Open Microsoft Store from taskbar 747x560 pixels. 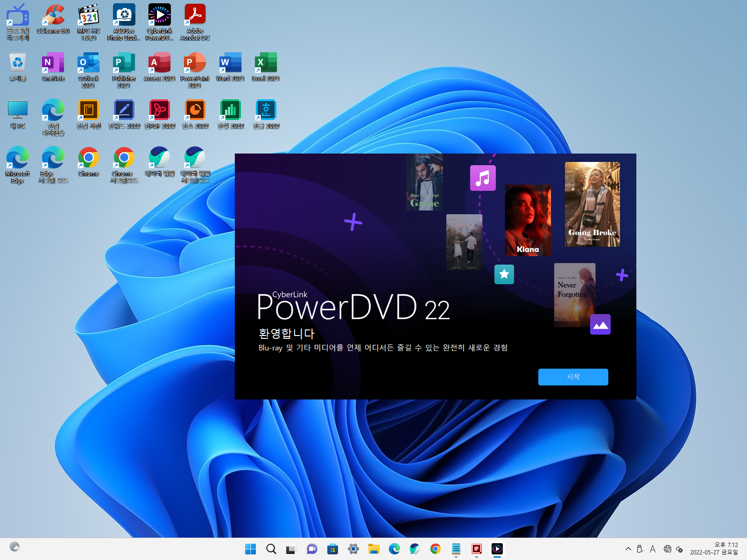tap(332, 549)
